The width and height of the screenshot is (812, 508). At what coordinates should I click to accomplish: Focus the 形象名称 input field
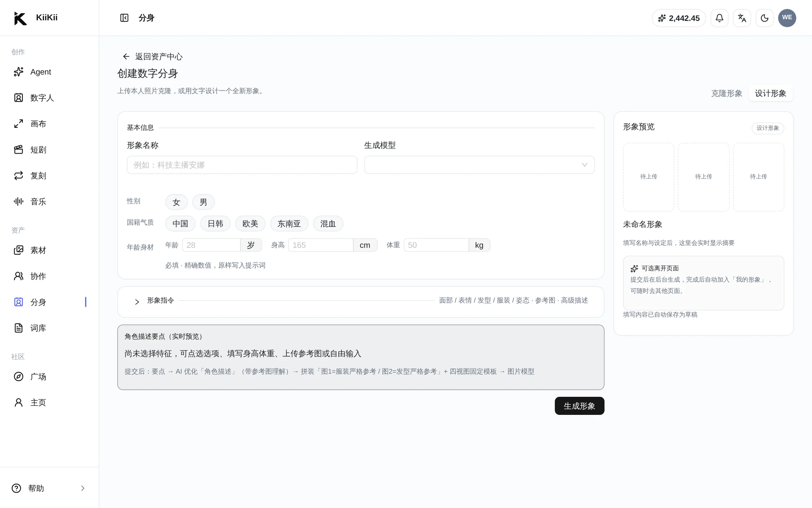tap(242, 165)
